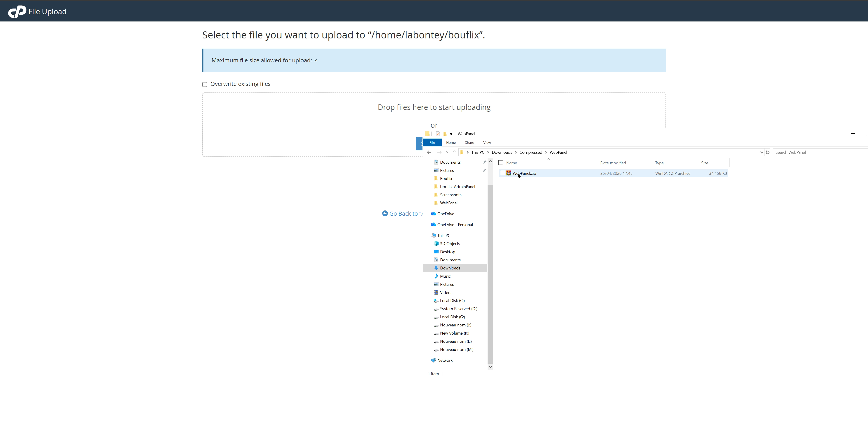Select the WebPanel.zip file name
The image size is (868, 439).
524,173
